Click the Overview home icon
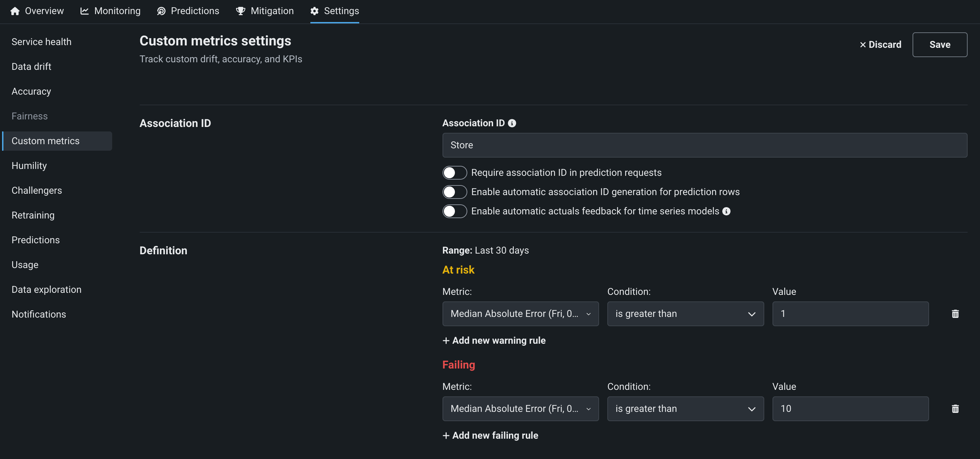Screen dimensions: 980x459 tap(15, 11)
